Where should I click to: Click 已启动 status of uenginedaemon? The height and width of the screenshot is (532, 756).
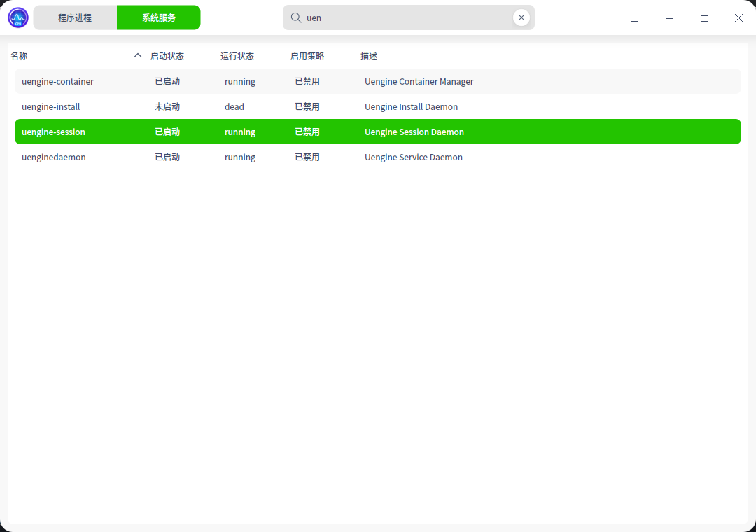[x=167, y=157]
